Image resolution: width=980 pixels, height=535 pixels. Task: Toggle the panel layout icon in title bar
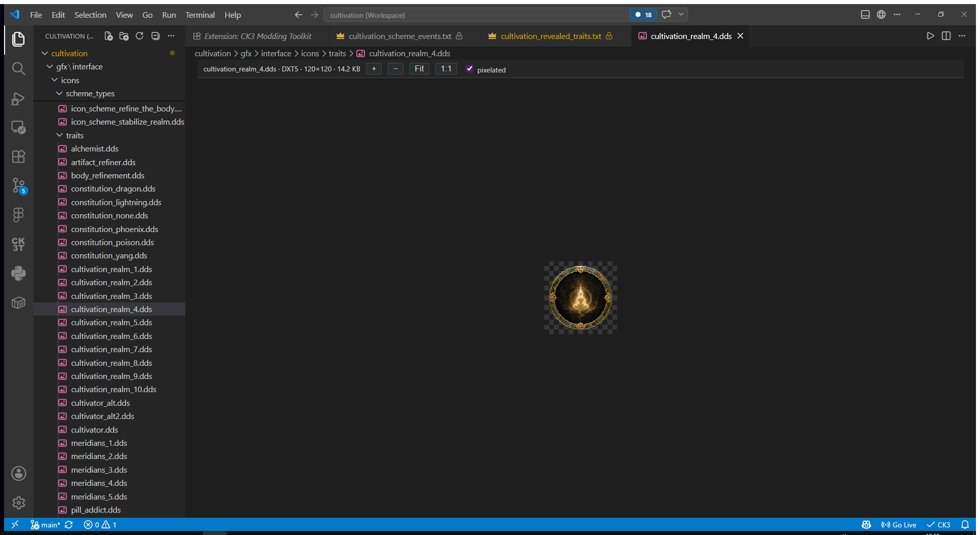tap(865, 15)
